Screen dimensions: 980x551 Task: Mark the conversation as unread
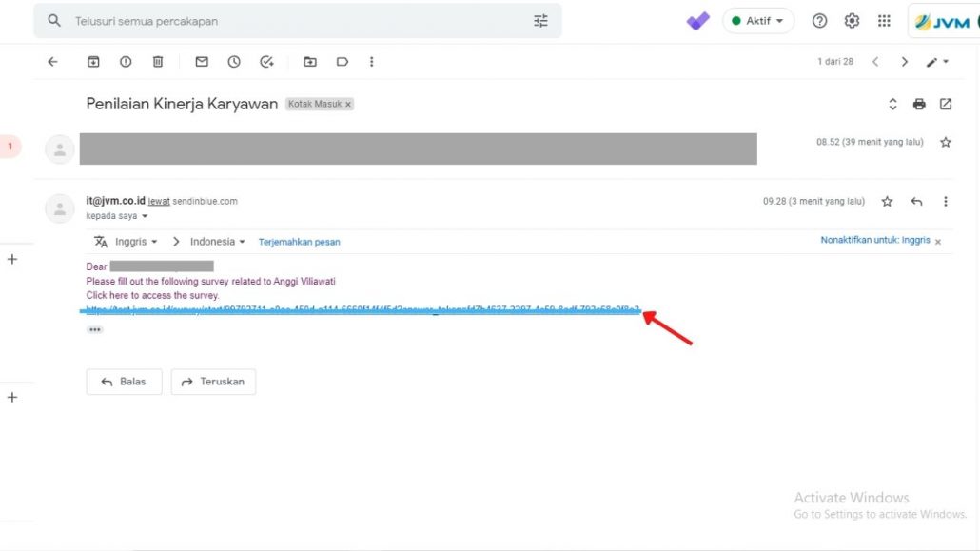coord(202,61)
